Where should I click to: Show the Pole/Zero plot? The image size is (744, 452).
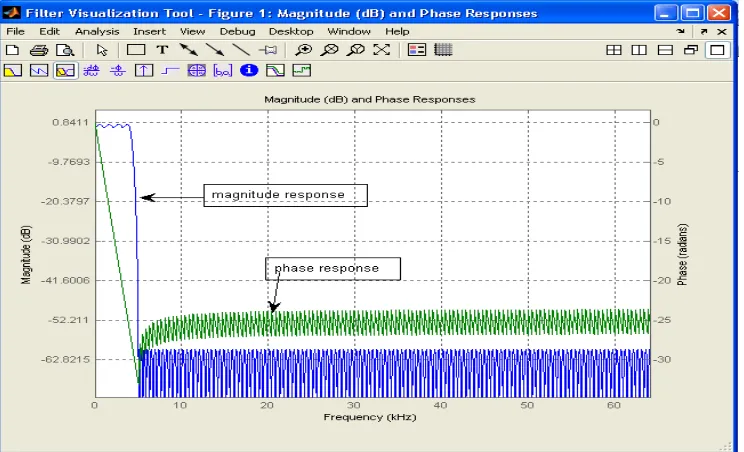tap(196, 71)
